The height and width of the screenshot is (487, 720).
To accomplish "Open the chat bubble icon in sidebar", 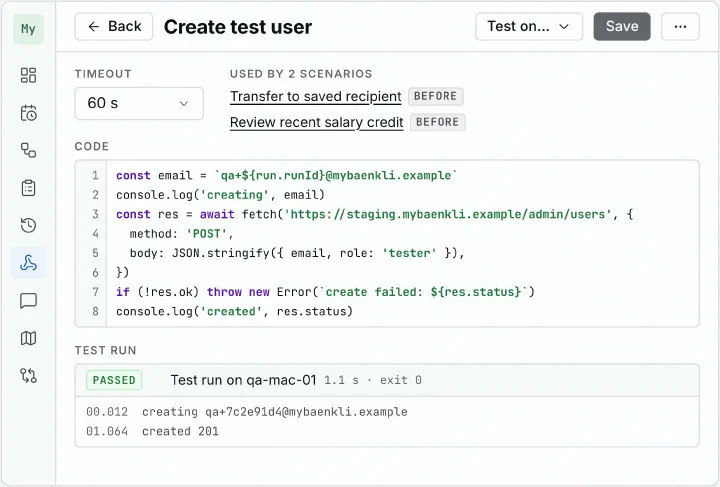I will [28, 301].
